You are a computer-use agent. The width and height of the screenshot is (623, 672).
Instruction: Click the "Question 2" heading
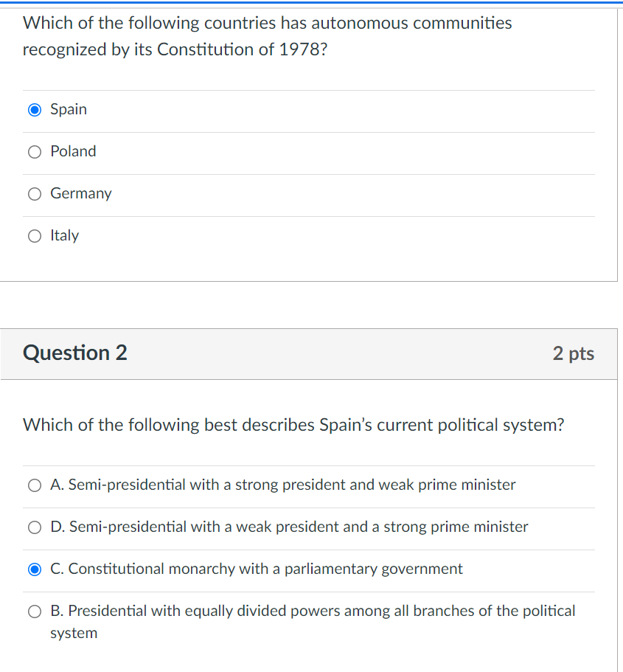pos(75,353)
